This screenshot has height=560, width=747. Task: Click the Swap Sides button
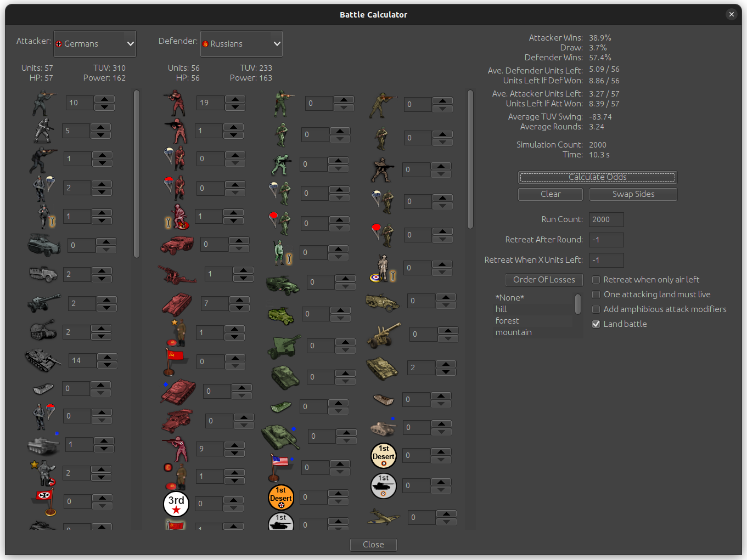(x=633, y=194)
